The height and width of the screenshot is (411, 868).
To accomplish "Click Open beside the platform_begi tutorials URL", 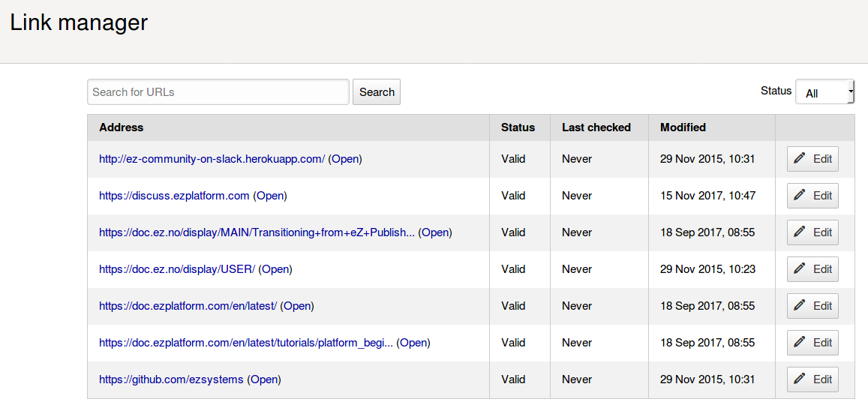I will [x=413, y=343].
